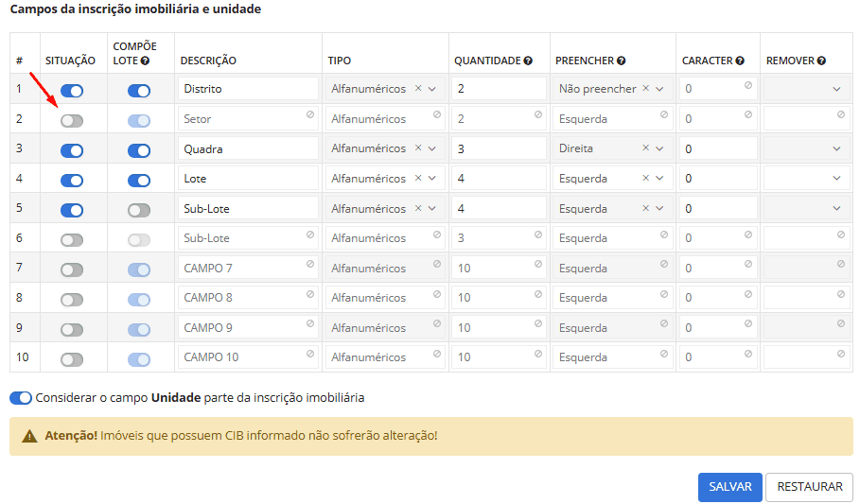Viewport: 860px width, 504px height.
Task: Click 'CAMPO 7' description cell
Action: click(x=248, y=269)
